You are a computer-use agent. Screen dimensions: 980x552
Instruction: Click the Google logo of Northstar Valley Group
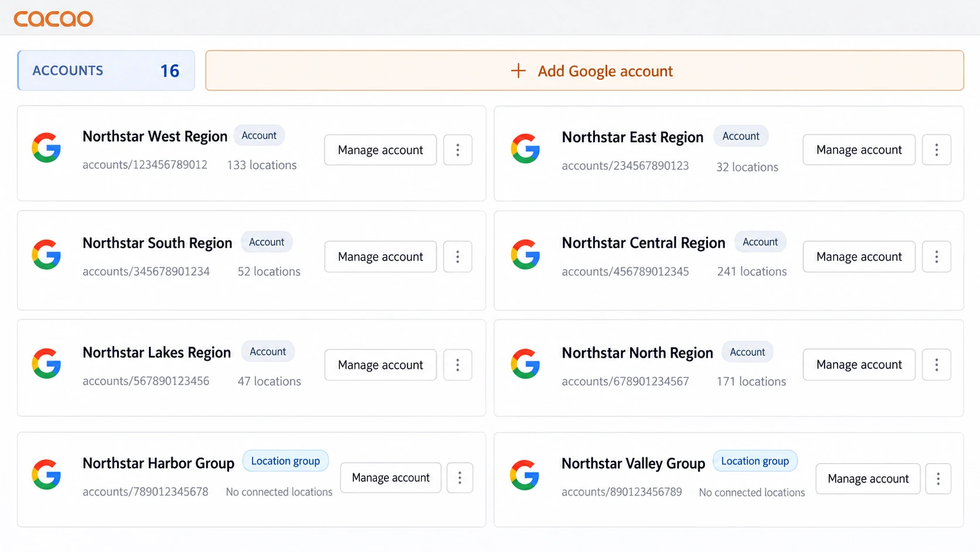525,475
